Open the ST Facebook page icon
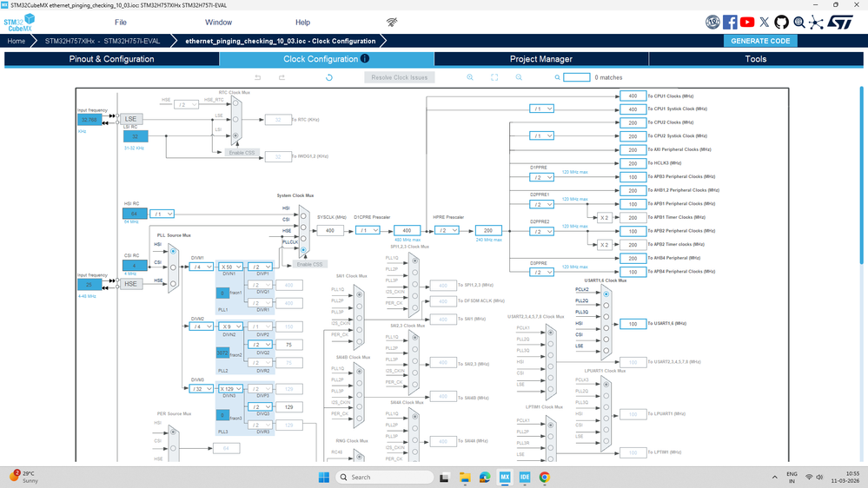The height and width of the screenshot is (488, 868). click(x=730, y=22)
